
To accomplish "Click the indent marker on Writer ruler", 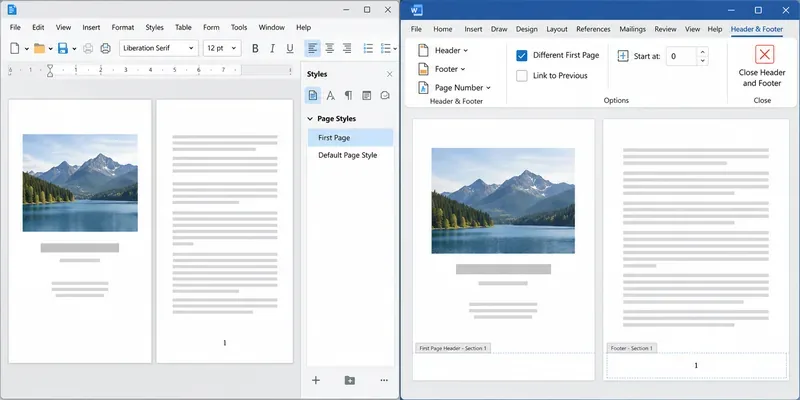I will coord(50,70).
